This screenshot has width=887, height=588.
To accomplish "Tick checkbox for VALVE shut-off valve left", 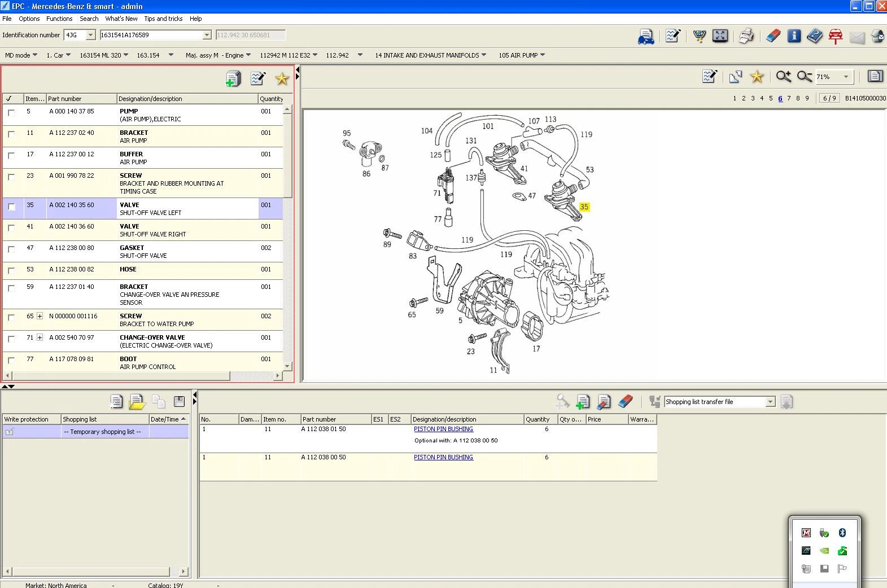I will tap(11, 207).
